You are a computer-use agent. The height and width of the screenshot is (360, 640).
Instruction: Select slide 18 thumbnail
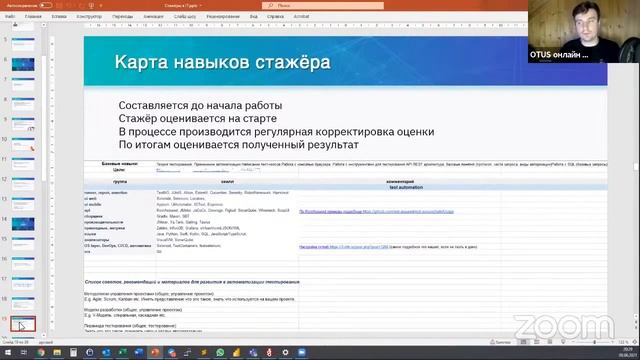pos(23,304)
